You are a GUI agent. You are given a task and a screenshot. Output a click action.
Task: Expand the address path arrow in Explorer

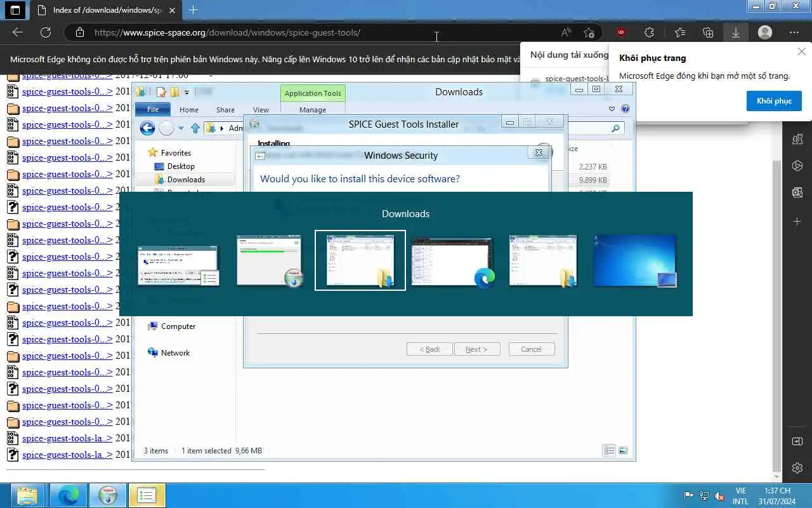pyautogui.click(x=221, y=128)
